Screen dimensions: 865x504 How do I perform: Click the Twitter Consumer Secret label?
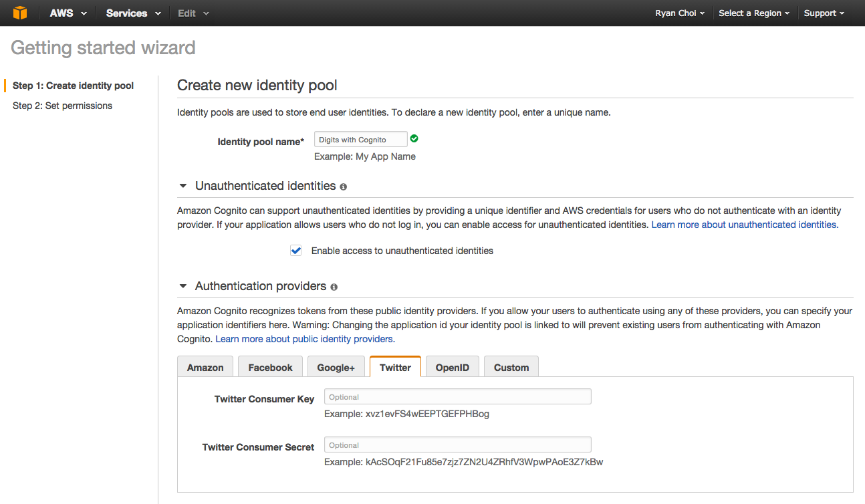[258, 447]
